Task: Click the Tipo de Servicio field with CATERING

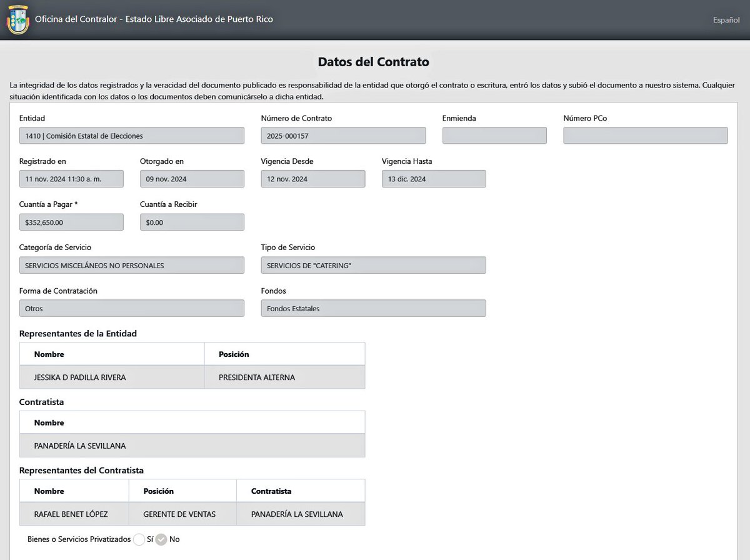Action: (x=374, y=265)
